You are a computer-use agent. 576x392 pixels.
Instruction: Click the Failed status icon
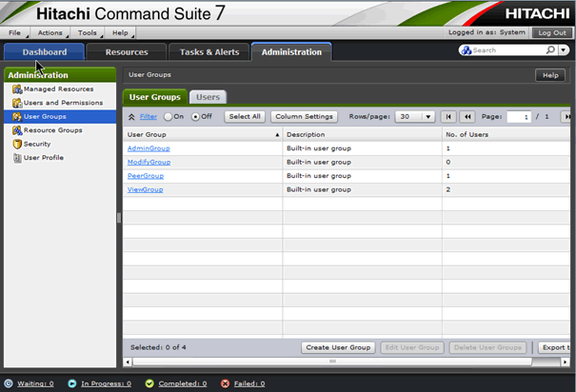coord(225,383)
